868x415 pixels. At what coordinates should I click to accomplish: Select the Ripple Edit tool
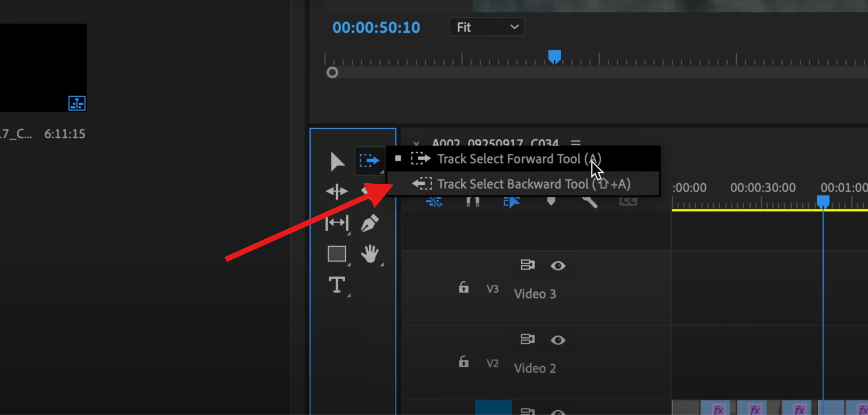pyautogui.click(x=337, y=191)
